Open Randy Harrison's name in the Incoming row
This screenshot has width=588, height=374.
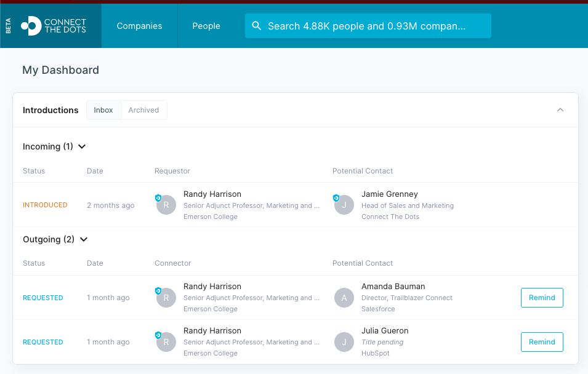click(x=212, y=194)
